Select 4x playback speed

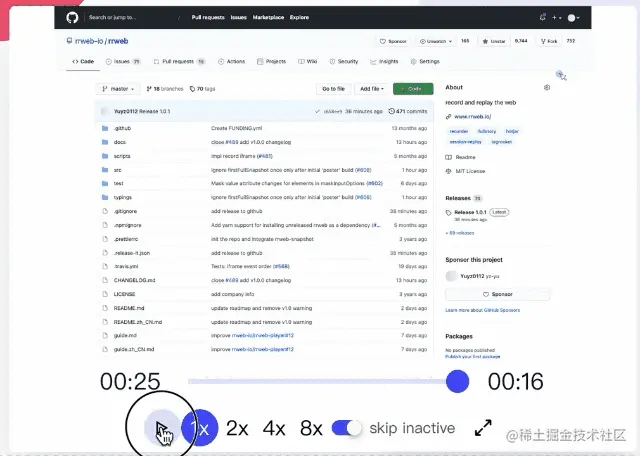point(274,428)
